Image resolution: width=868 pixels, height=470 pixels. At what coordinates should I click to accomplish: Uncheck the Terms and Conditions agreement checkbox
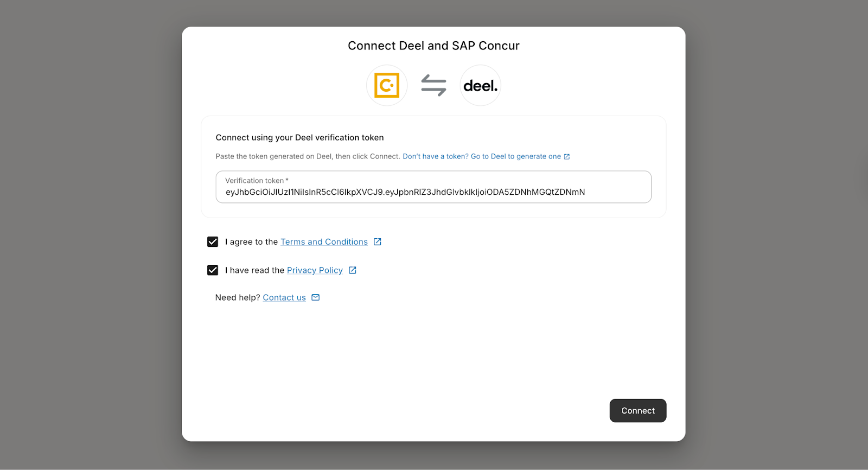(213, 242)
